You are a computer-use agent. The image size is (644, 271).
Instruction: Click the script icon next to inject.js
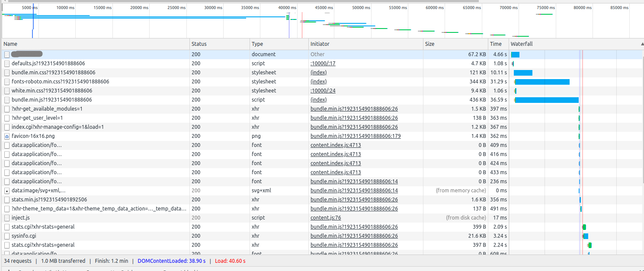click(6, 217)
